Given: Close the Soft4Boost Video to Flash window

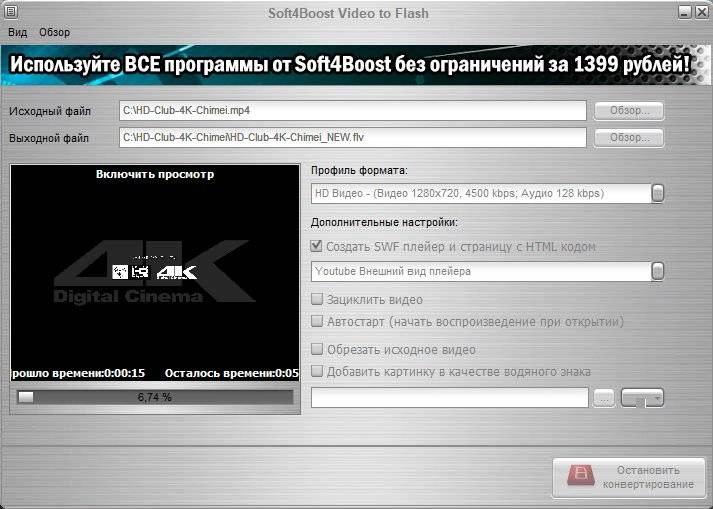Looking at the screenshot, I should point(702,12).
